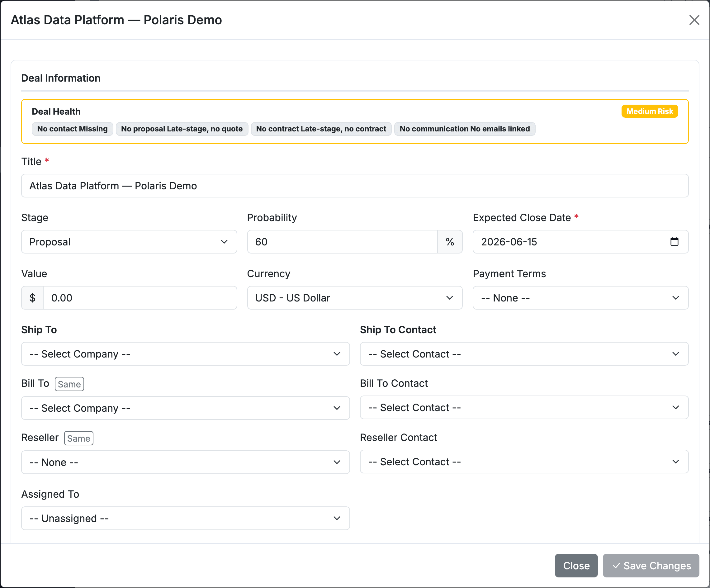Click the Same button next to Bill To
710x588 pixels.
pos(69,384)
